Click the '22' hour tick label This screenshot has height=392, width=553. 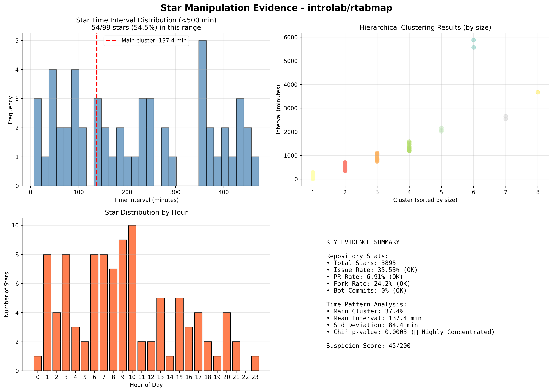(245, 377)
